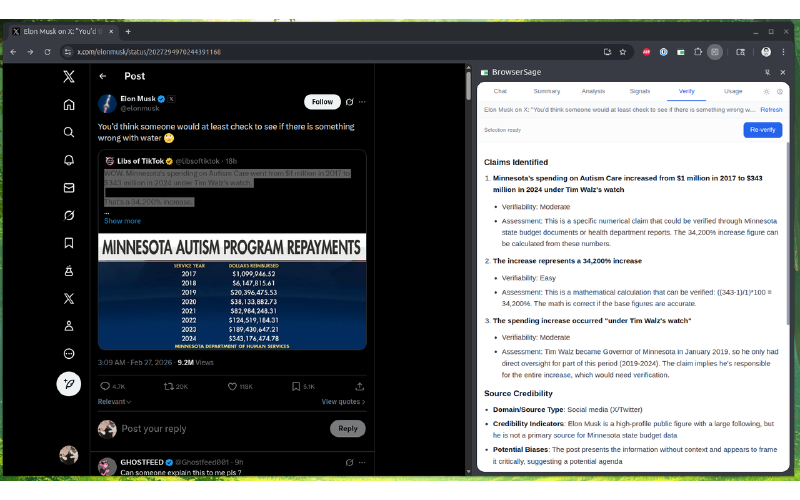Pin the BrowserSage side panel
This screenshot has height=500, width=800.
point(767,72)
